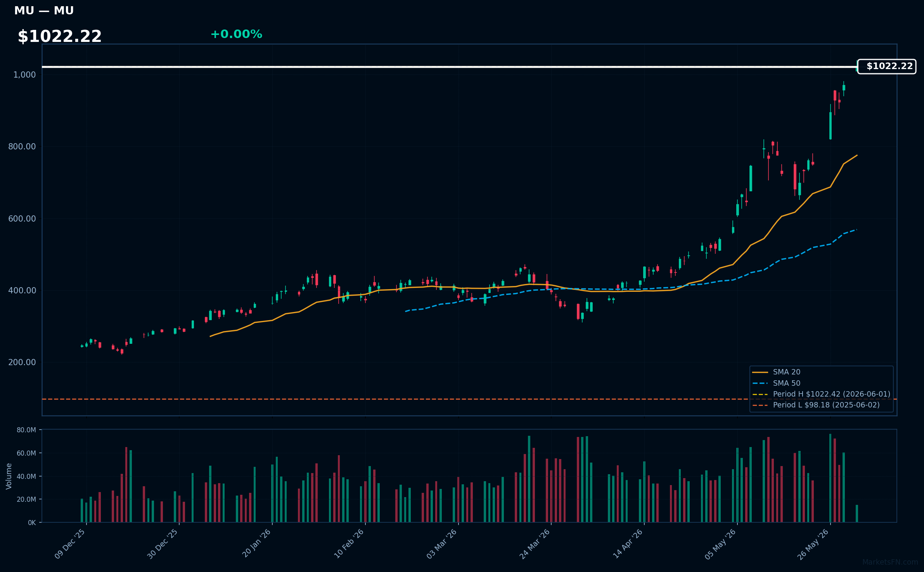This screenshot has height=572, width=924.
Task: Click the Period L $98.18 legend entry
Action: [x=816, y=405]
